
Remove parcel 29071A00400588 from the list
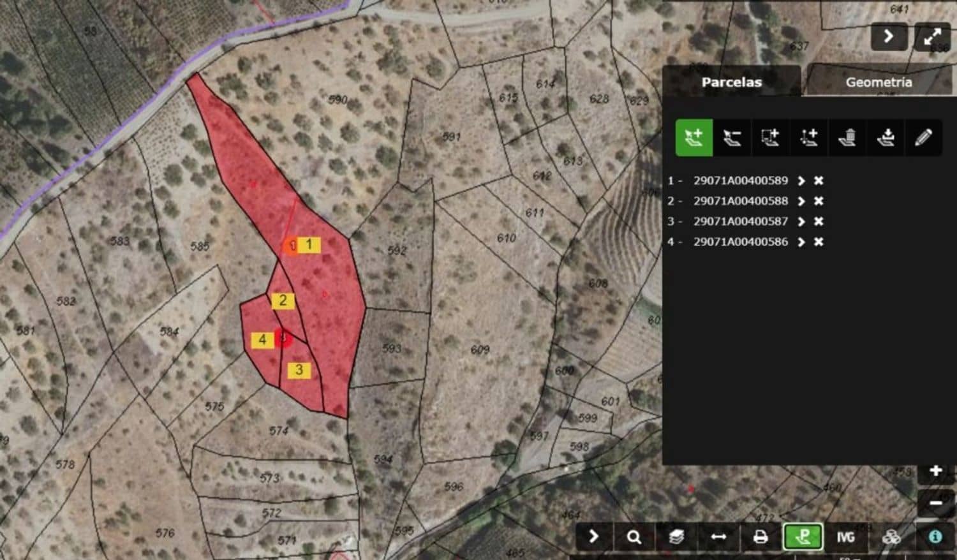[819, 202]
